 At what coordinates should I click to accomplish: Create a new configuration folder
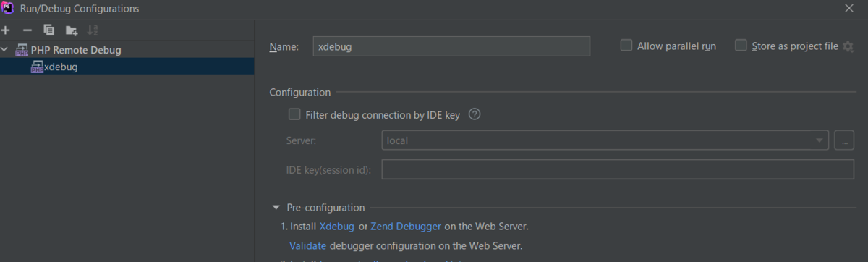71,30
